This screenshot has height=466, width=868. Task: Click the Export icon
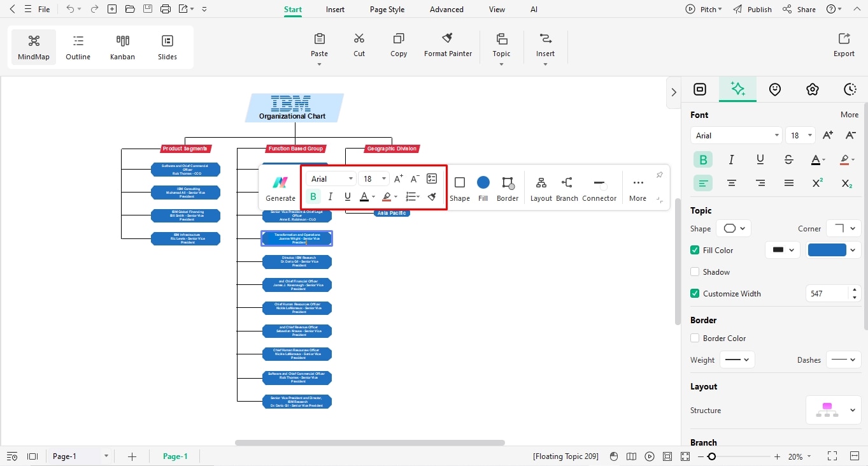click(x=844, y=45)
